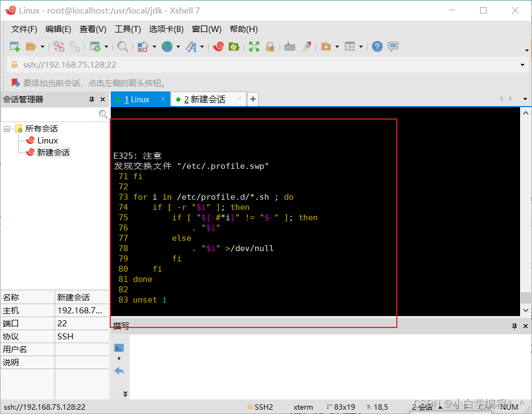
Task: Click the Font toolbar icon
Action: (191, 47)
